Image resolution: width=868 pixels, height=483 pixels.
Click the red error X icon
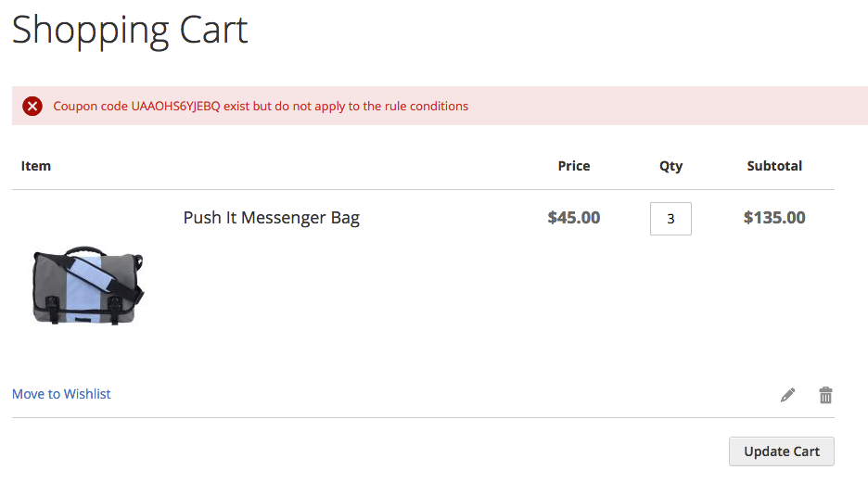coord(32,106)
